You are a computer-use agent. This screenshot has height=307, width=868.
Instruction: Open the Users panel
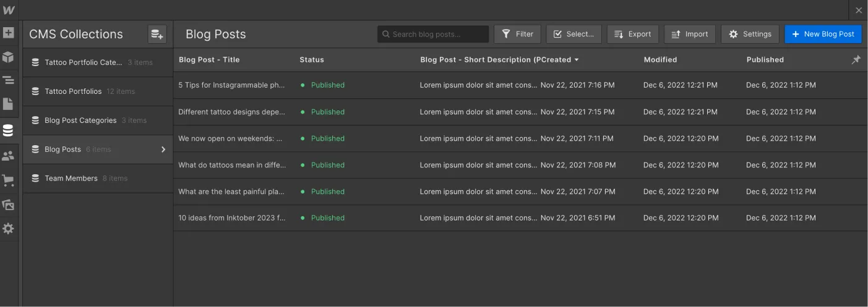(8, 156)
